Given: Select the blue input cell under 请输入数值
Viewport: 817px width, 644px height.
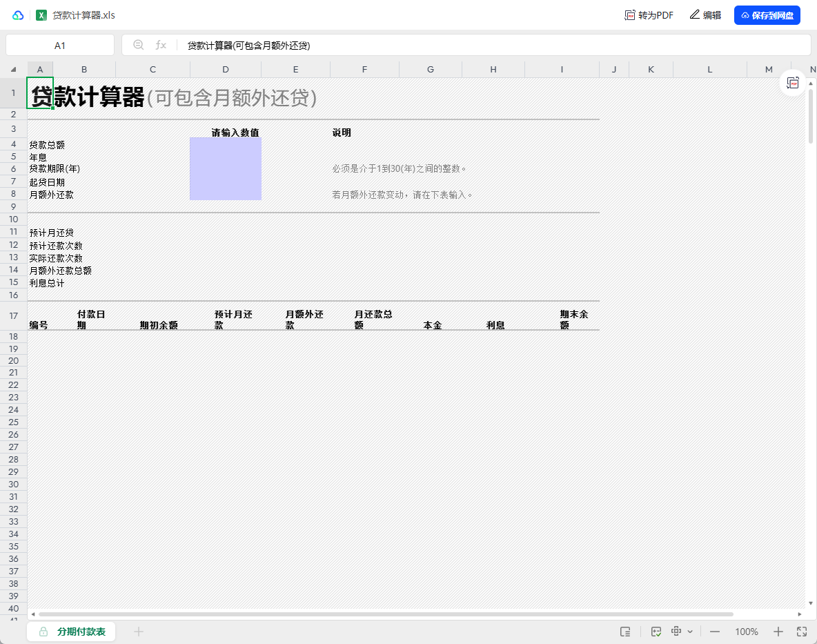Looking at the screenshot, I should pyautogui.click(x=226, y=168).
